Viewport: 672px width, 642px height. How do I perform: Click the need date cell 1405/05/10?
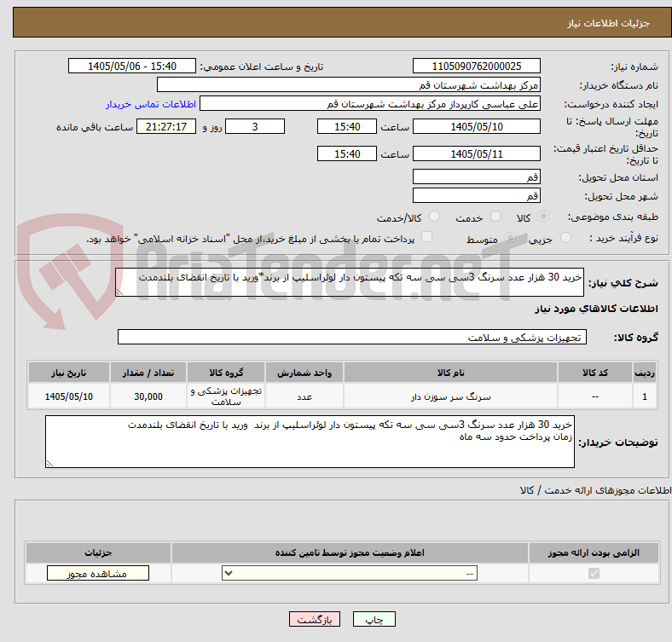[x=69, y=396]
